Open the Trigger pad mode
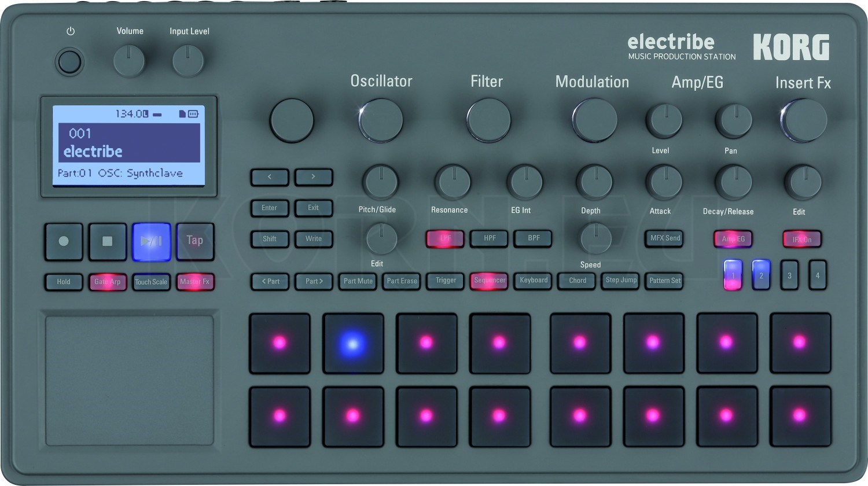 coord(444,281)
